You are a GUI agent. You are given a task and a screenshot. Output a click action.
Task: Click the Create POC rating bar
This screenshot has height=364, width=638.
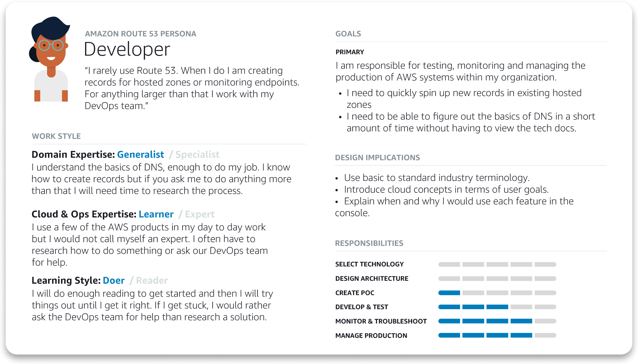coord(497,293)
